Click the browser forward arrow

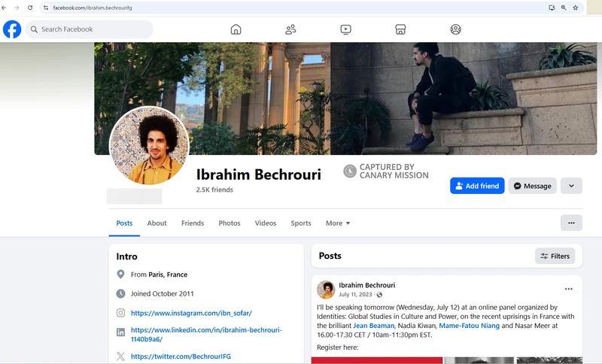pos(17,8)
